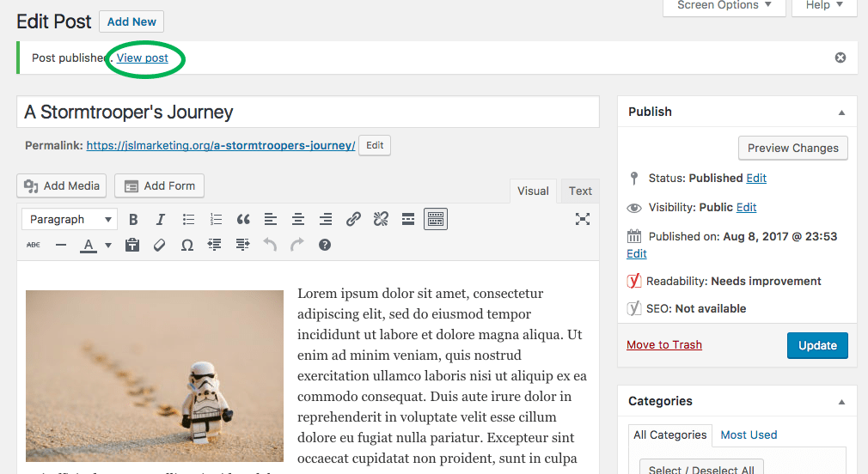
Task: Collapse the Publish panel
Action: pos(841,112)
